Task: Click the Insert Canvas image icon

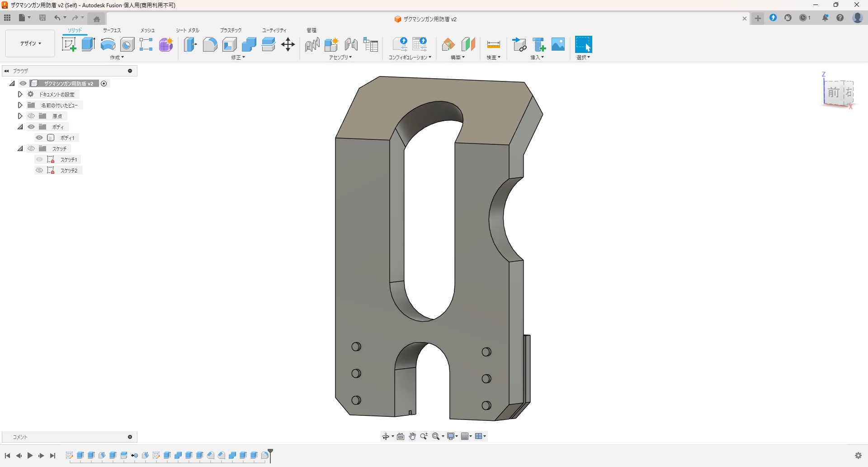Action: pos(558,44)
